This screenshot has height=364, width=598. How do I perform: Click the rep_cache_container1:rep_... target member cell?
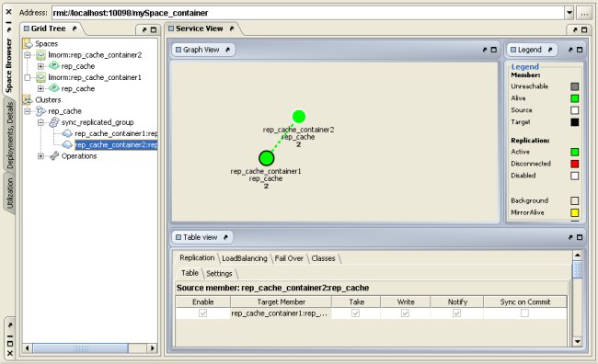[x=280, y=313]
